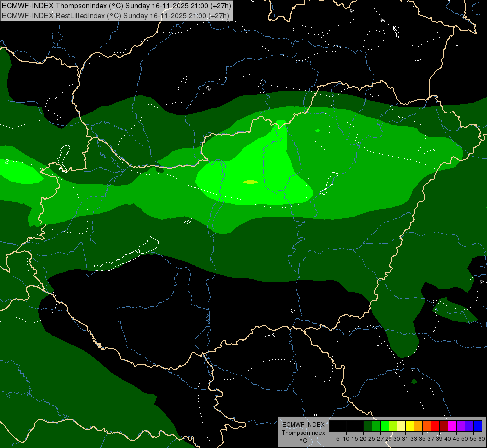
Task: Click the medium green 25-27 legend swatch
Action: (x=376, y=426)
